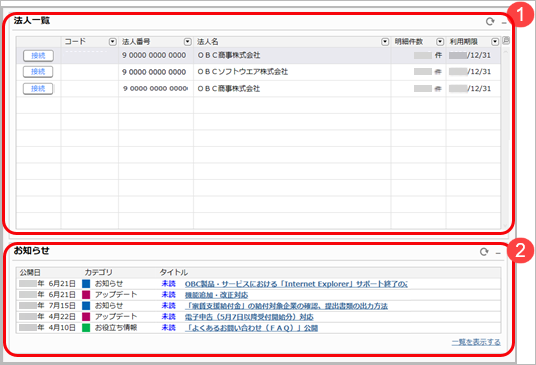Refresh the 法人一覧 panel
Image resolution: width=536 pixels, height=365 pixels.
490,22
